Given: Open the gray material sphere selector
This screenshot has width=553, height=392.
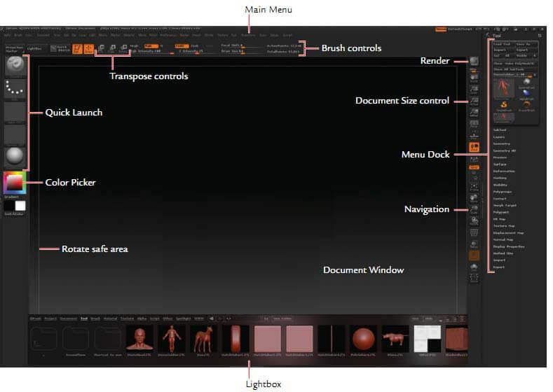Looking at the screenshot, I should pyautogui.click(x=15, y=156).
